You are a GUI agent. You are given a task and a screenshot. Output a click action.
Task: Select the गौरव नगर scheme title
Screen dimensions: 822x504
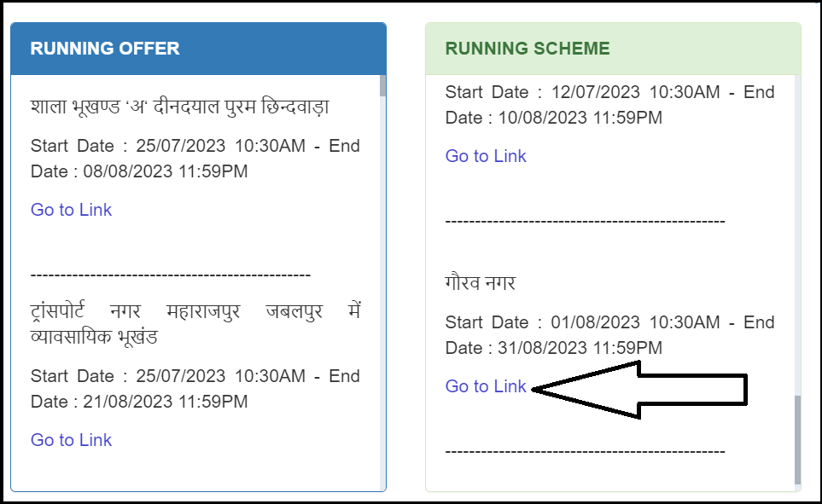click(x=481, y=282)
